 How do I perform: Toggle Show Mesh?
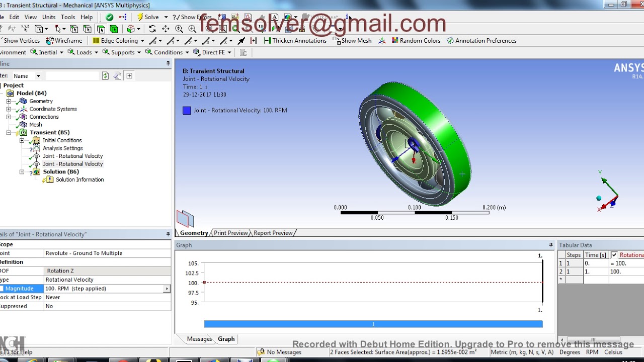352,41
